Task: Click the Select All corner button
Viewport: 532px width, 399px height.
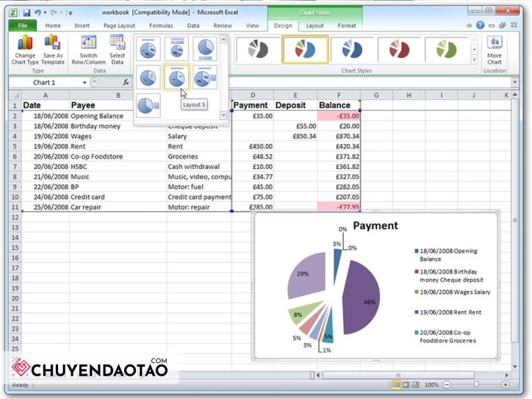Action: click(x=15, y=95)
